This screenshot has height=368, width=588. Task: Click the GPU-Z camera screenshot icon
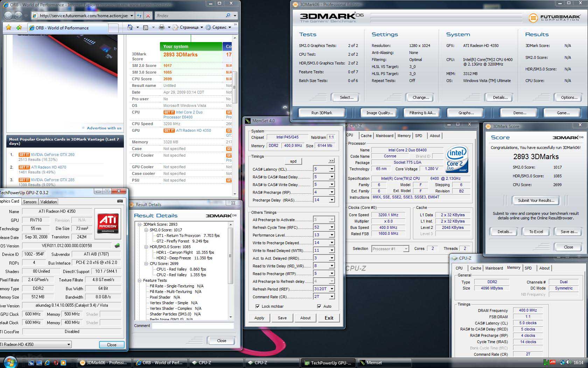tap(120, 202)
